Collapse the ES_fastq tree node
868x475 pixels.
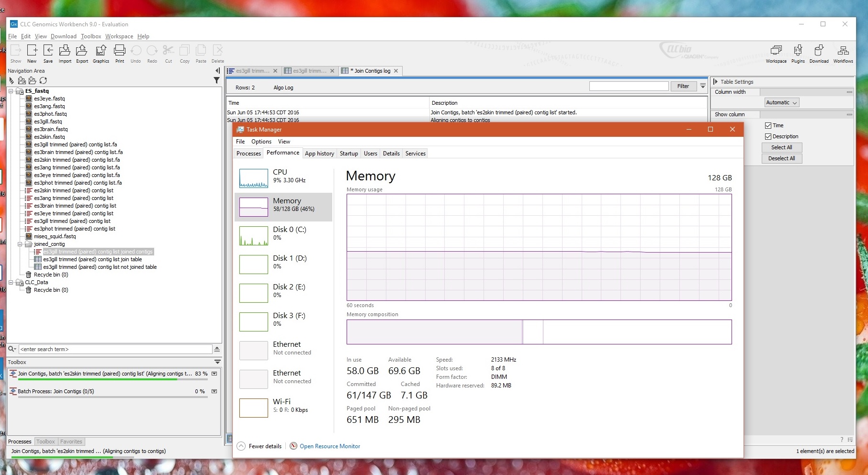[11, 91]
